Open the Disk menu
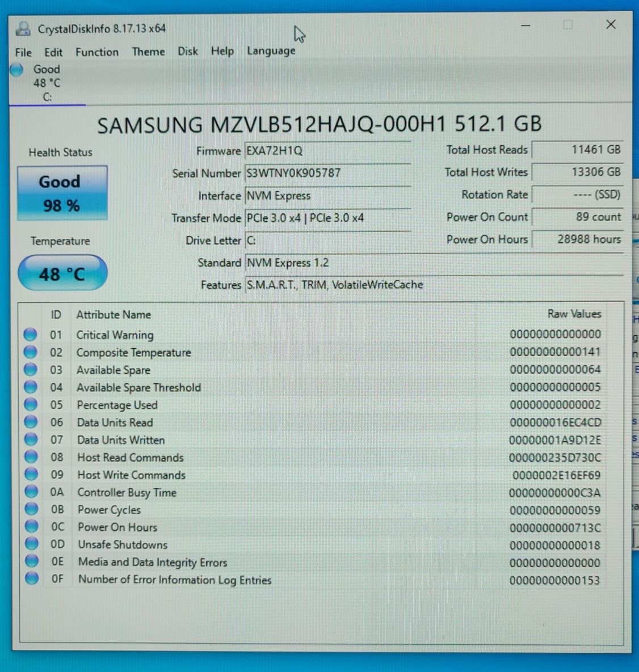The width and height of the screenshot is (639, 672). pos(188,51)
